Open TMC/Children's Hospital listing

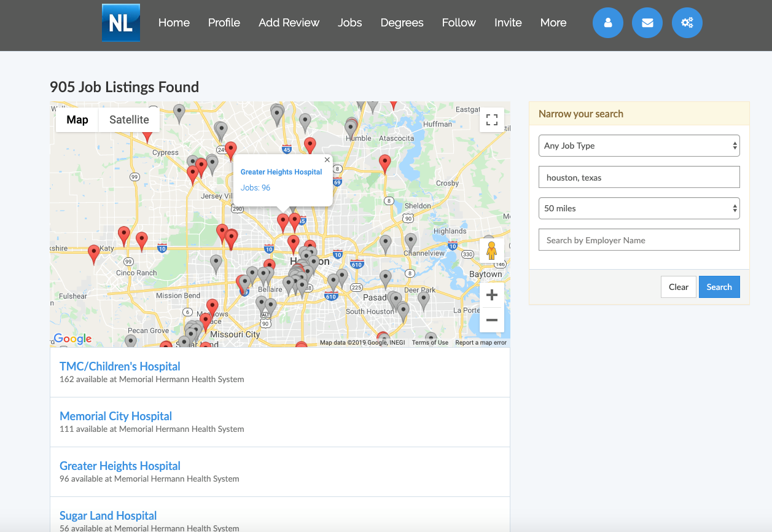120,366
